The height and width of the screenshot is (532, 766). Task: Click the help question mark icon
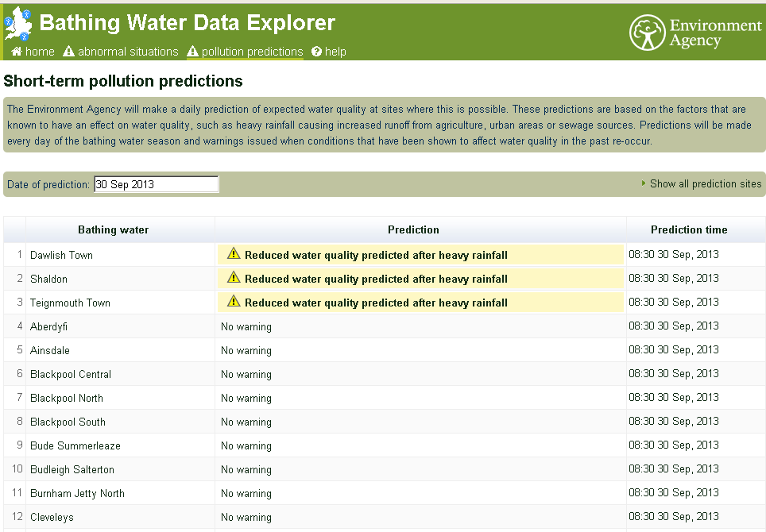click(x=316, y=52)
